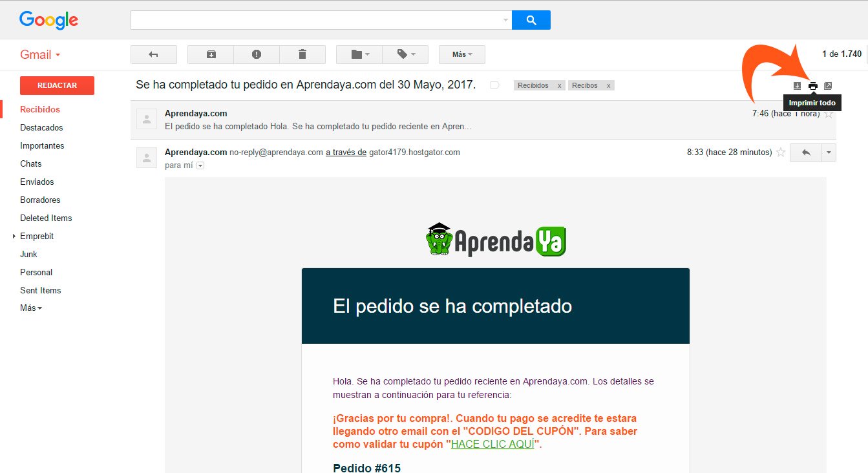The width and height of the screenshot is (868, 473).
Task: Open Importantes in sidebar
Action: coord(42,145)
